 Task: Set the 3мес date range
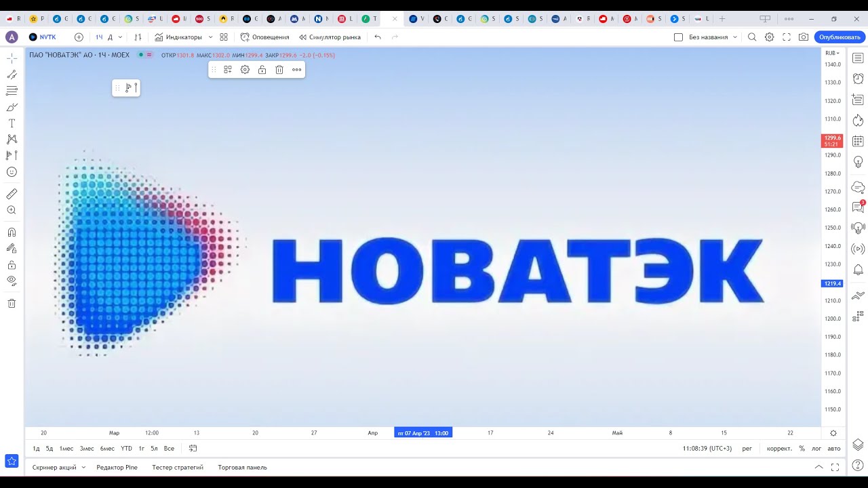(x=87, y=449)
